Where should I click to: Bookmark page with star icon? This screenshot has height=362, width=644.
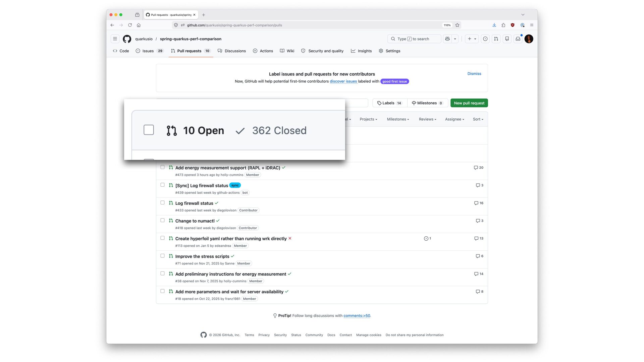457,25
